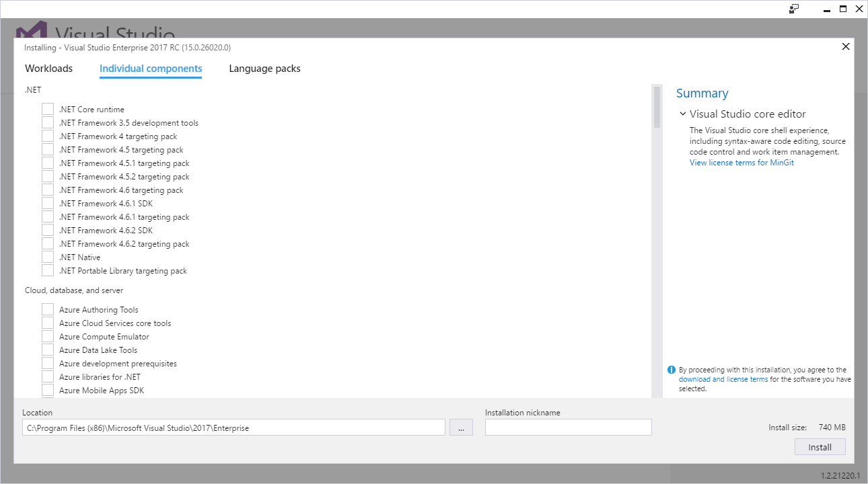Click the components list scrollbar thumb
The image size is (868, 484).
tap(657, 107)
